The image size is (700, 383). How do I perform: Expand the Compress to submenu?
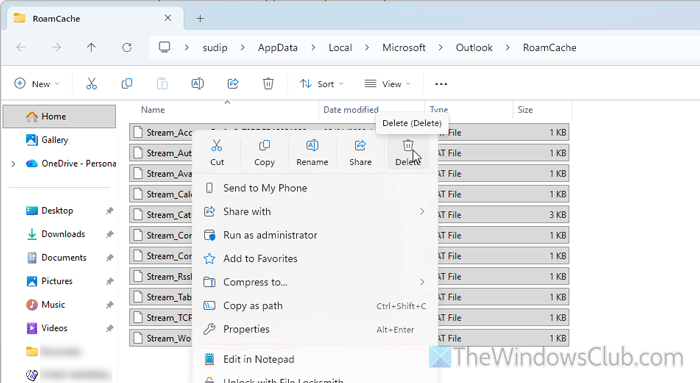point(421,282)
